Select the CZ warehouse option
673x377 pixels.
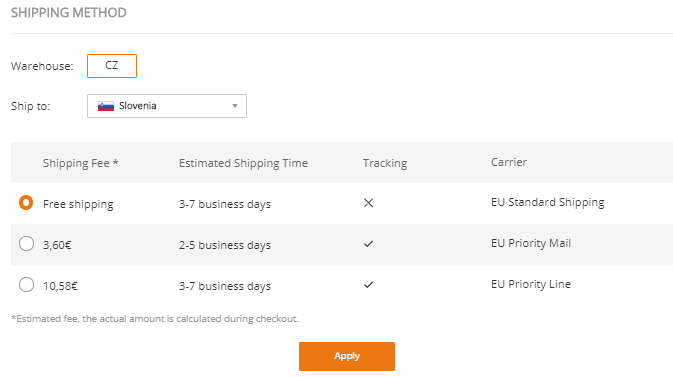[x=112, y=66]
